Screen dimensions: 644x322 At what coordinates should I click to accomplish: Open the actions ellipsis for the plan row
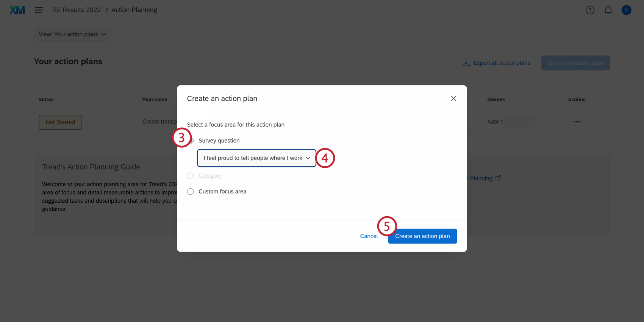[577, 122]
